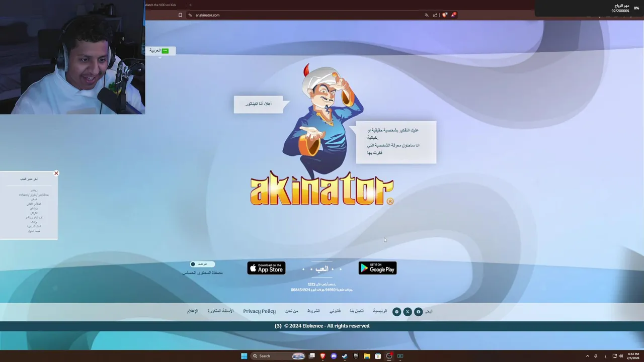This screenshot has width=644, height=362.
Task: Open the اتصل بنا contact footer link
Action: point(357,311)
